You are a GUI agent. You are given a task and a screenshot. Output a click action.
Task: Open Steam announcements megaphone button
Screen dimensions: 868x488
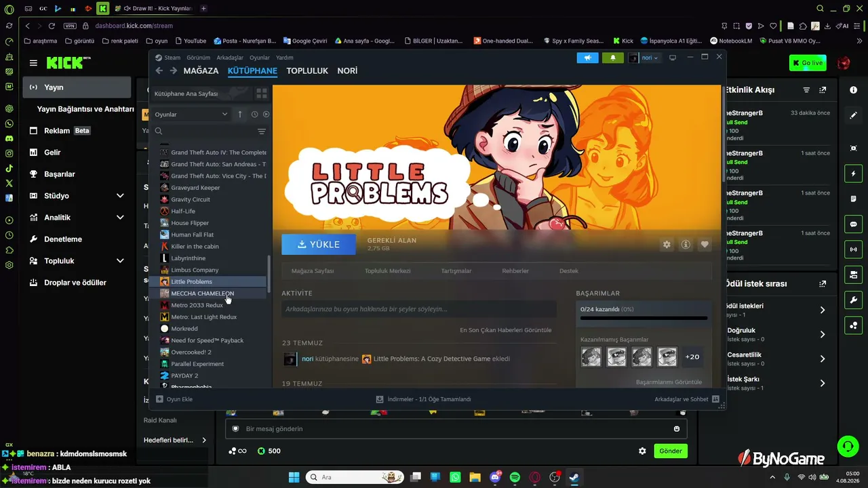pos(587,58)
